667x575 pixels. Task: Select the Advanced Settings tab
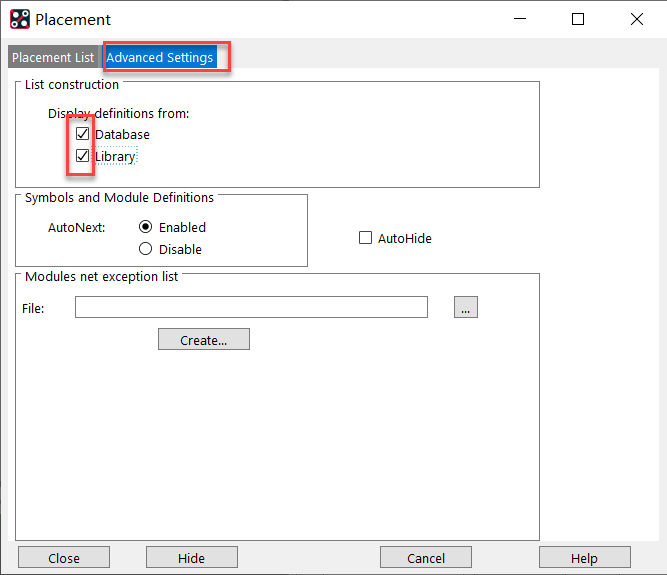coord(160,57)
